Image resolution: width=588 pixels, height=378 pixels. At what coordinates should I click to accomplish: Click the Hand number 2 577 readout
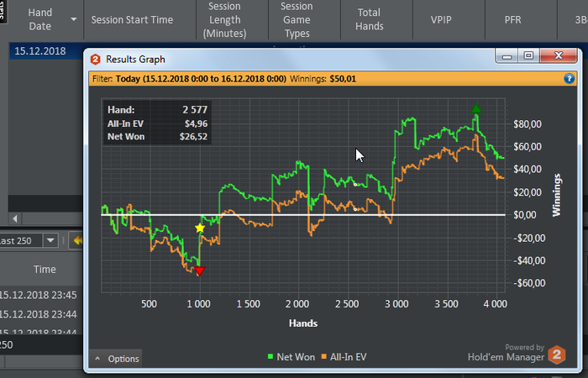tap(195, 109)
